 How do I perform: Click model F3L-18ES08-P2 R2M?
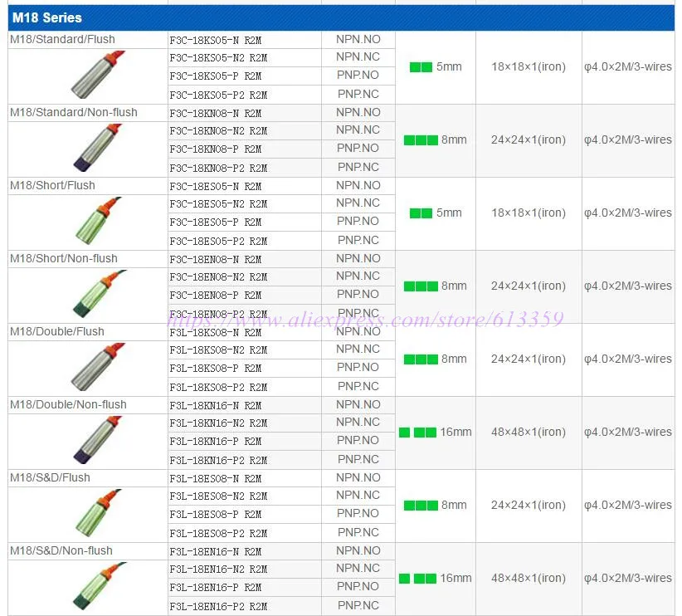(x=218, y=534)
